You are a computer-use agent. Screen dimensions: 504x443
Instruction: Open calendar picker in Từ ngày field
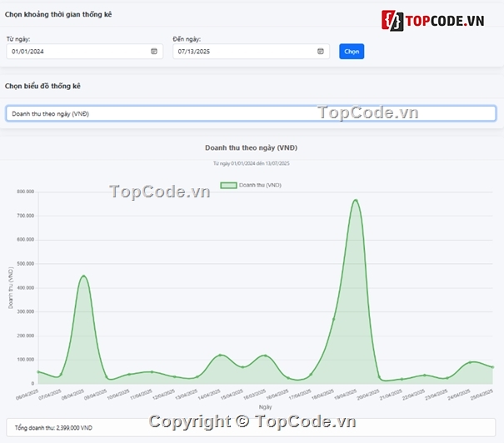154,52
